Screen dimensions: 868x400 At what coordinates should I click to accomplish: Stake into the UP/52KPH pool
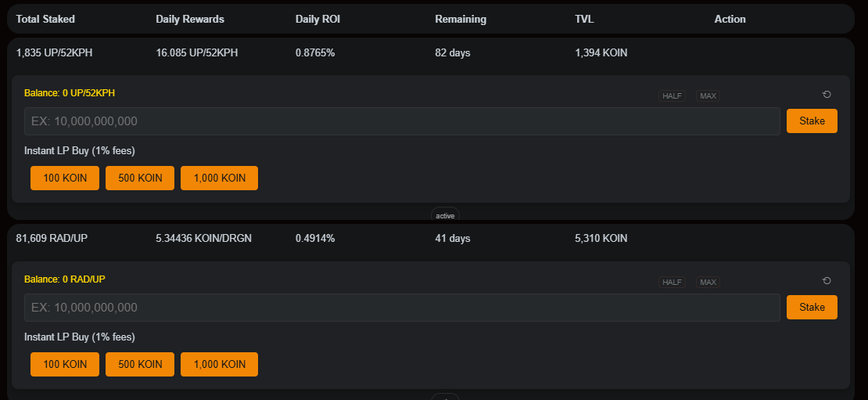tap(812, 121)
